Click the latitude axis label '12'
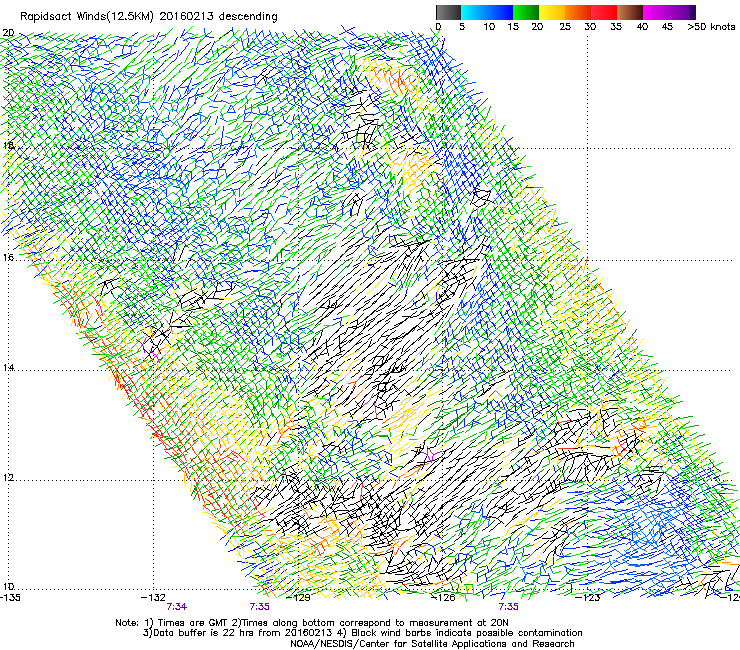 [x=8, y=477]
